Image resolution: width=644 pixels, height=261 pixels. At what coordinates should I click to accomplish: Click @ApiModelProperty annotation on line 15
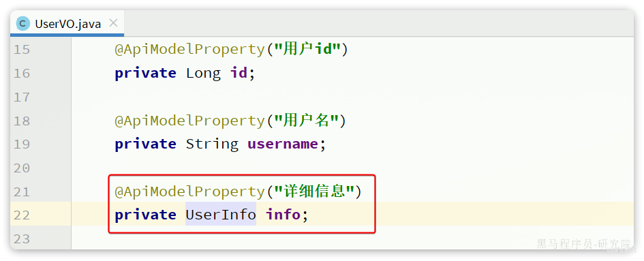[189, 50]
